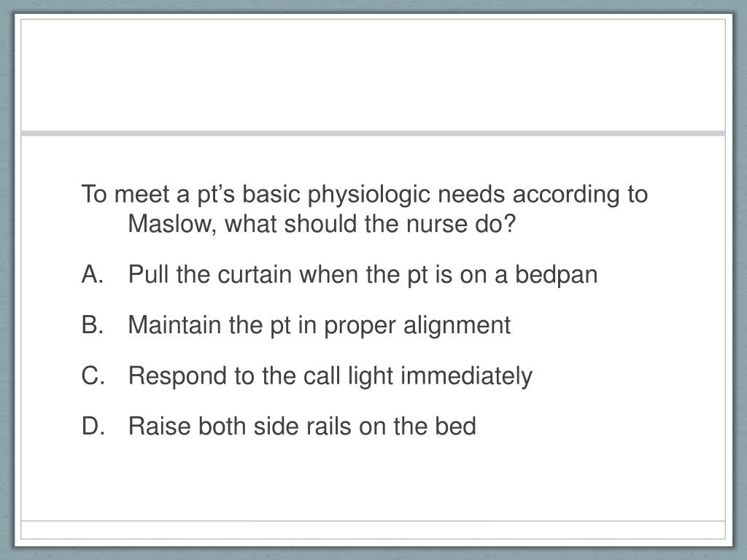The image size is (747, 560).
Task: Click the 'D.' list marker
Action: [x=93, y=426]
